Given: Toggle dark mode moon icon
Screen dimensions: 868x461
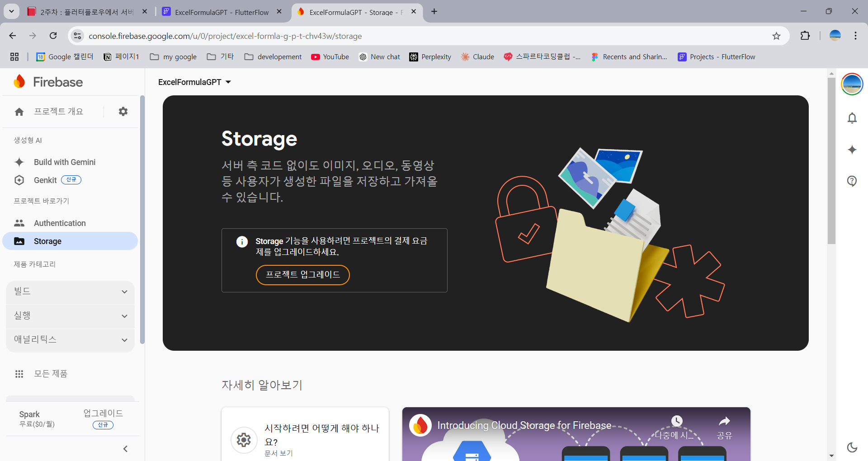Looking at the screenshot, I should click(852, 447).
